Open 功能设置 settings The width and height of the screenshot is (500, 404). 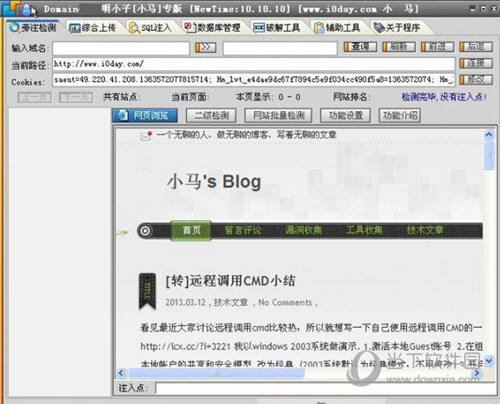tap(345, 116)
